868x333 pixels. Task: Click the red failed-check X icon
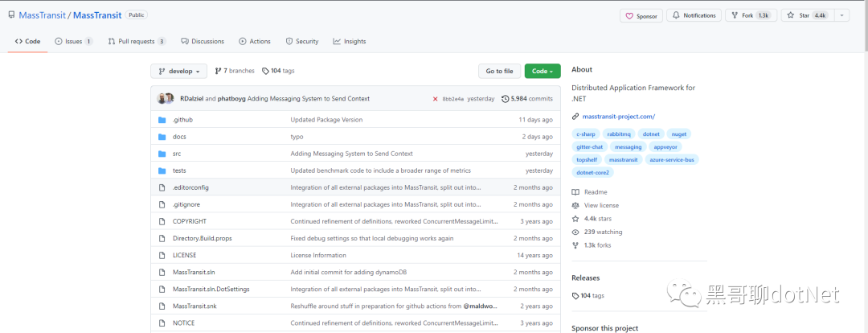coord(436,99)
